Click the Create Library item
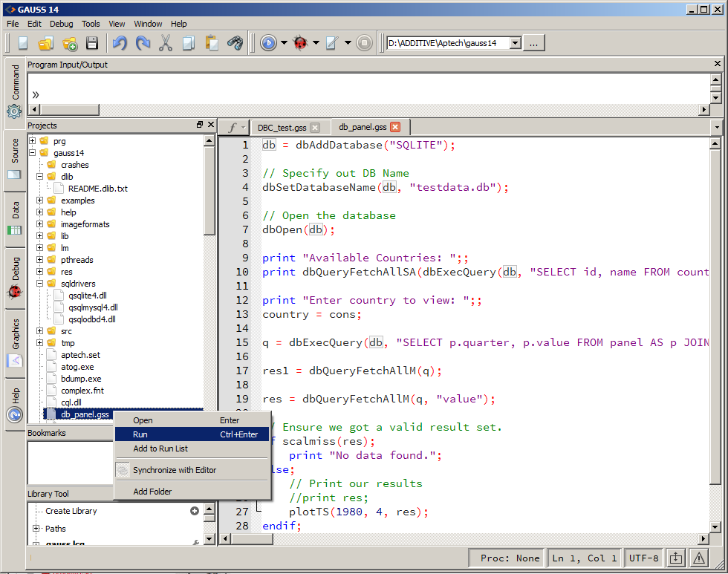Image resolution: width=728 pixels, height=574 pixels. tap(71, 511)
